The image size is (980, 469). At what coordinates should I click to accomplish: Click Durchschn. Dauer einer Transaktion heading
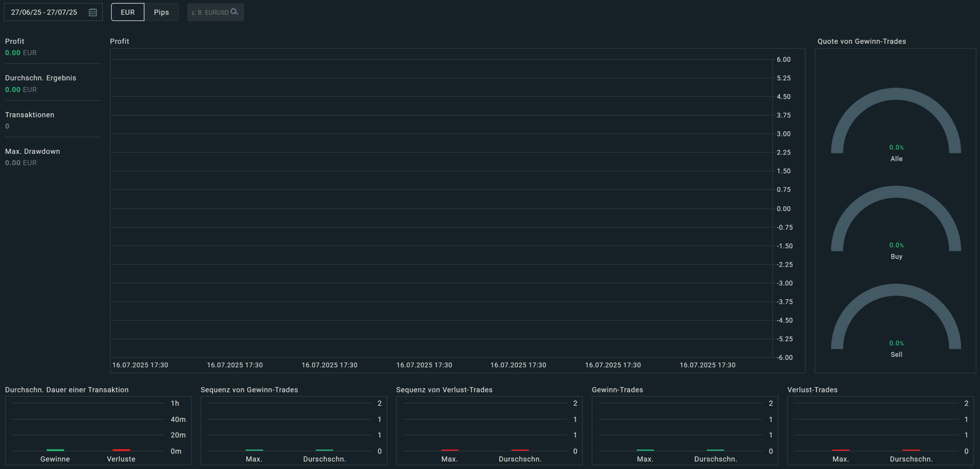click(67, 390)
